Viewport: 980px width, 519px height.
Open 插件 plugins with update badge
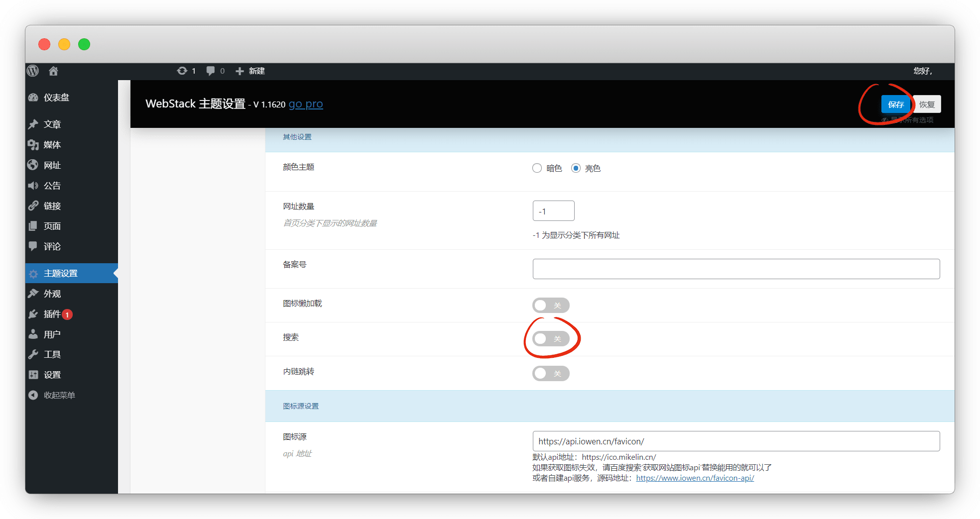tap(52, 314)
